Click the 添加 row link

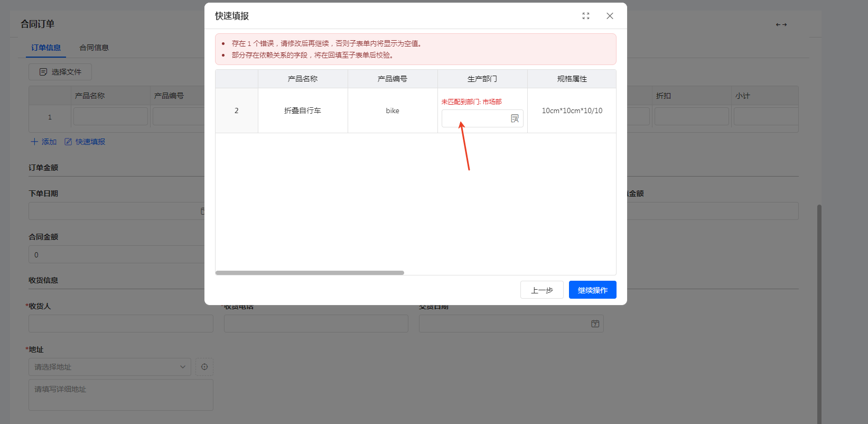44,142
